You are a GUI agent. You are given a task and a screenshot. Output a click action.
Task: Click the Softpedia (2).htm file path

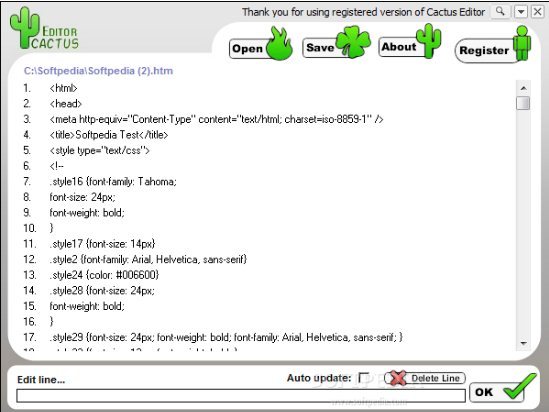point(98,71)
